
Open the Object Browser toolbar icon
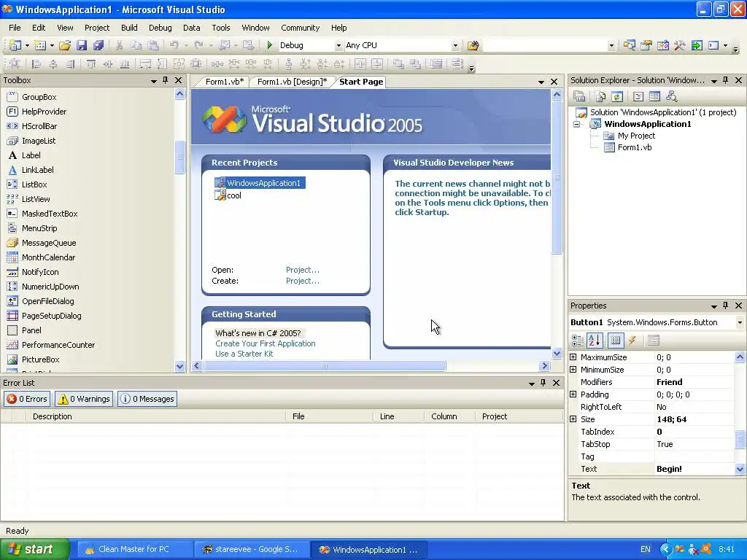[x=662, y=45]
